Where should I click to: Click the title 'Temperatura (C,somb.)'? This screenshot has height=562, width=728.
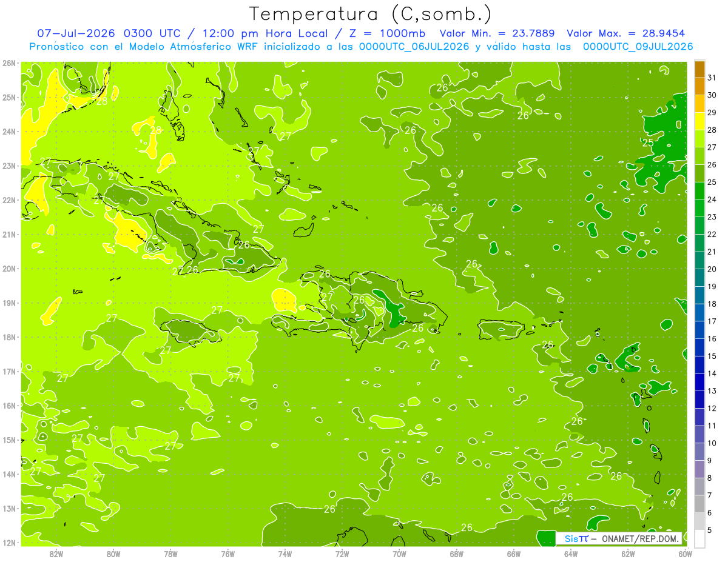tap(371, 14)
